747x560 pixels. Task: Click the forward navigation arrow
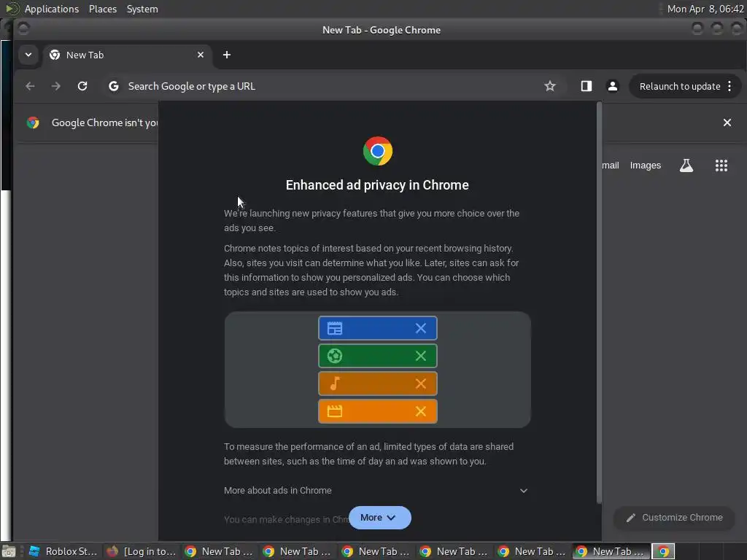click(56, 86)
